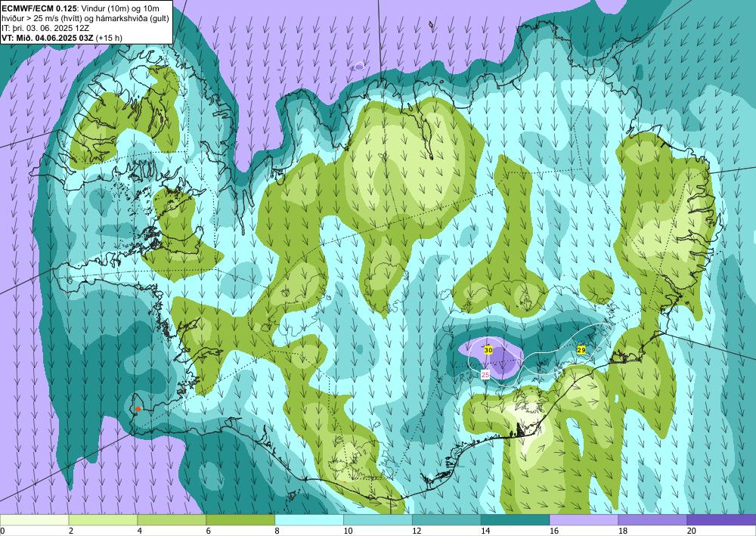The image size is (756, 536).
Task: Select the 10–12 turquoise legend swatch
Action: click(378, 520)
